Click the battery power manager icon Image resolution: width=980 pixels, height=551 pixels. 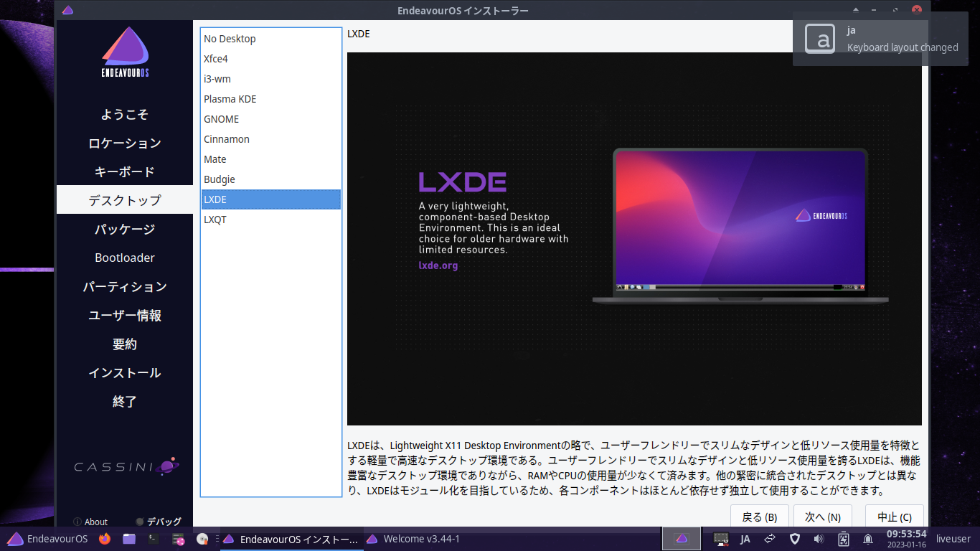844,539
